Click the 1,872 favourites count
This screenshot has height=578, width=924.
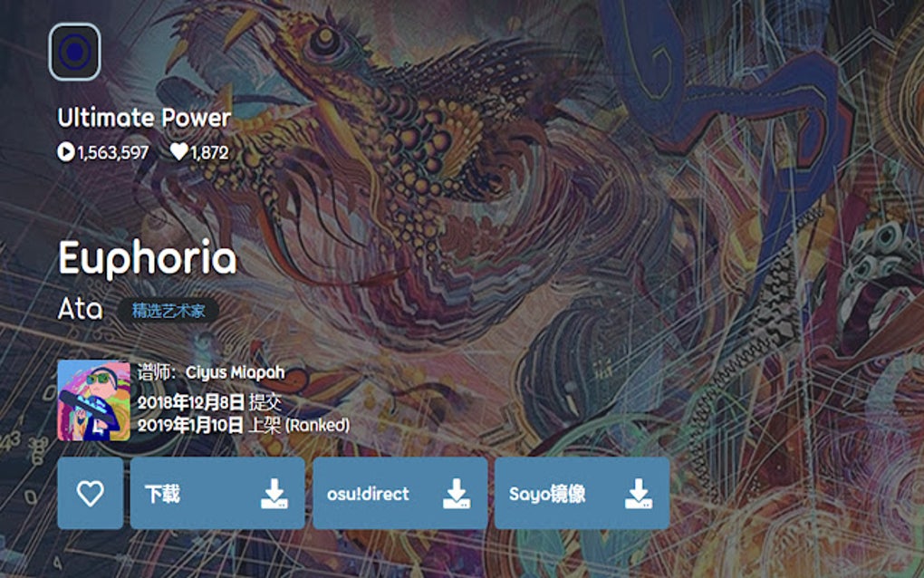tap(209, 152)
